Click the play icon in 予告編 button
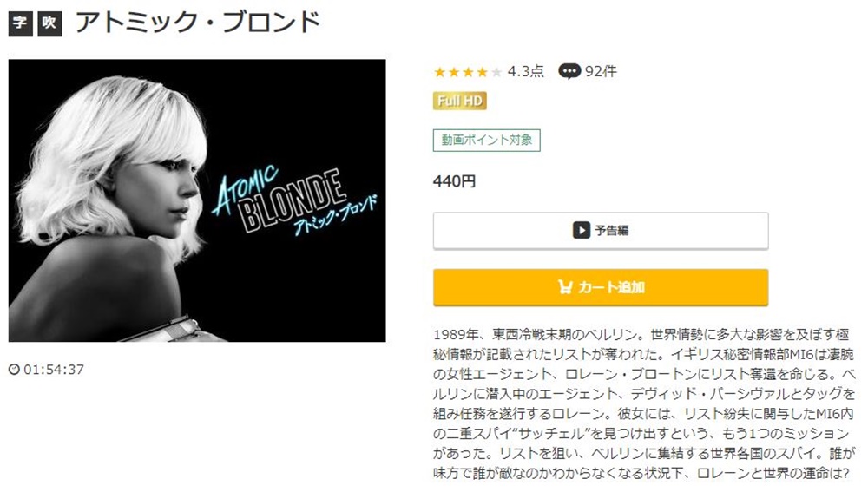868x492 pixels. [581, 230]
